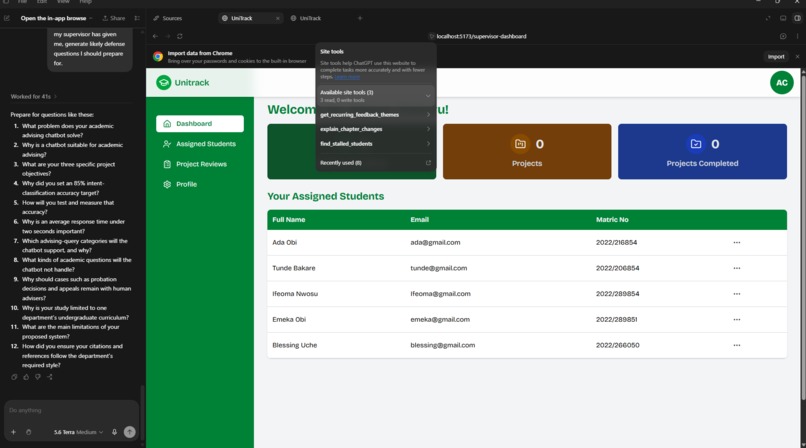This screenshot has height=448, width=806.
Task: Click the matric number 2022/206854
Action: coord(617,268)
